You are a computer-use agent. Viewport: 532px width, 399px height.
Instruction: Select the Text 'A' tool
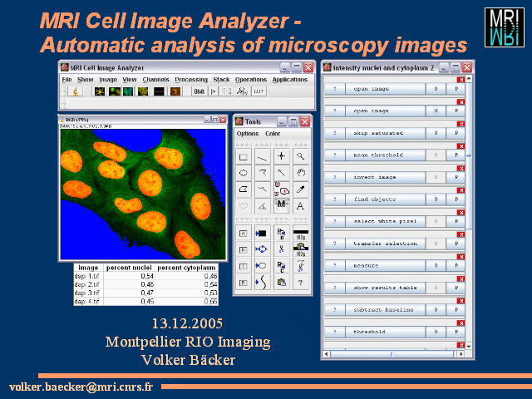(301, 205)
